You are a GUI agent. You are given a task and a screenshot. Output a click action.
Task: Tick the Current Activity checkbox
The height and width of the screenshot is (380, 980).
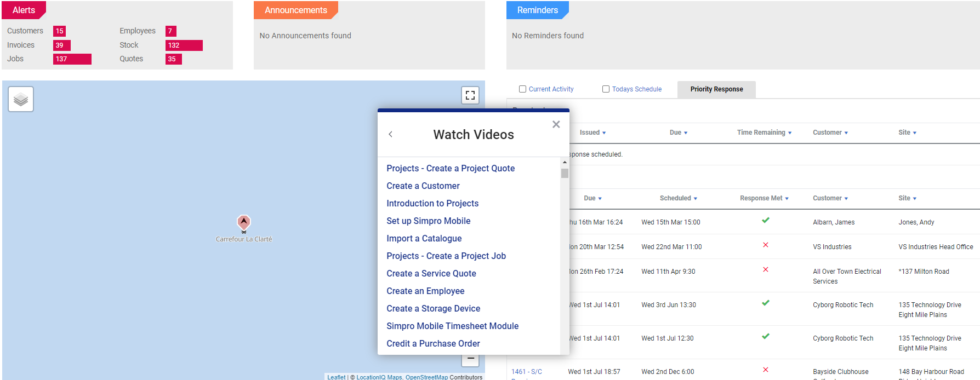tap(523, 89)
